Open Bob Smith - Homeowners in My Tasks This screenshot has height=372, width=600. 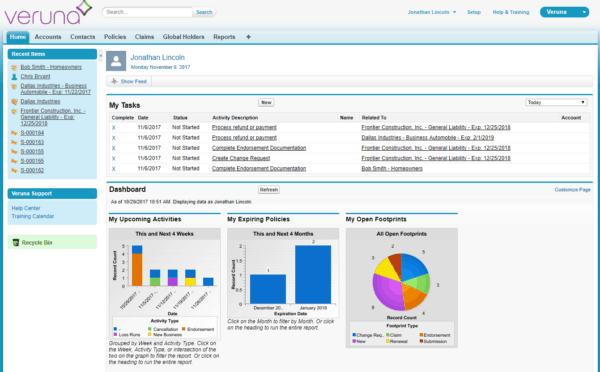pyautogui.click(x=392, y=168)
